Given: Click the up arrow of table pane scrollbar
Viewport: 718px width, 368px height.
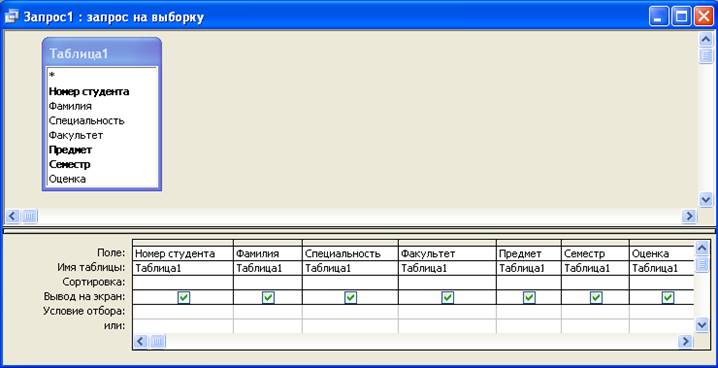Looking at the screenshot, I should coord(706,40).
